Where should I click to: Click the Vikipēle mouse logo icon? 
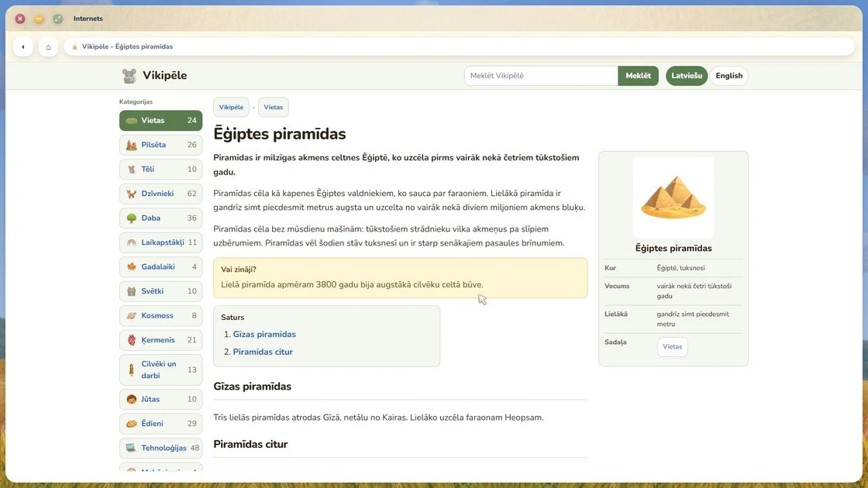pyautogui.click(x=129, y=76)
